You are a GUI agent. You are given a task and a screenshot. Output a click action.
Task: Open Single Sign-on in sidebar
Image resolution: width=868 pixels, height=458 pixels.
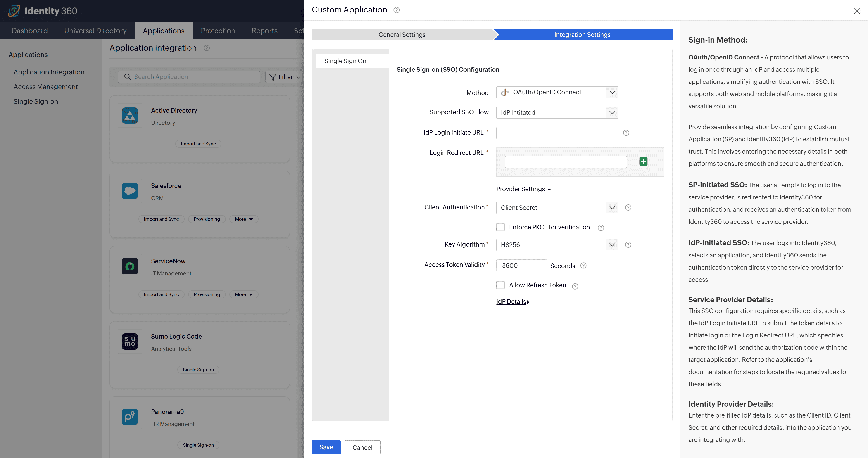pos(36,102)
